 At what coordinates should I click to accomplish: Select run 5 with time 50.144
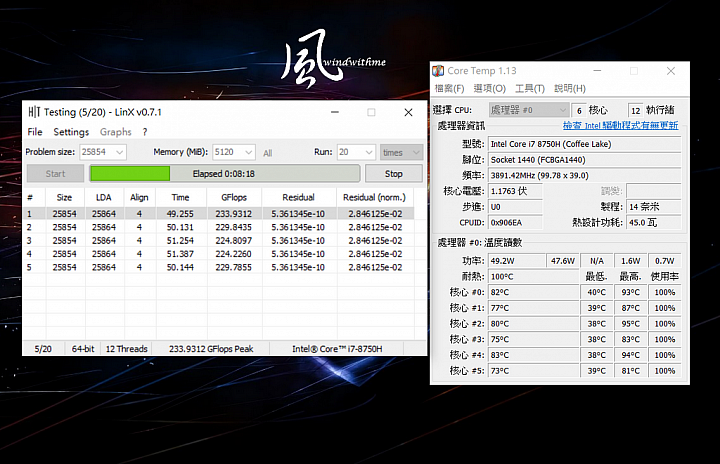click(219, 267)
